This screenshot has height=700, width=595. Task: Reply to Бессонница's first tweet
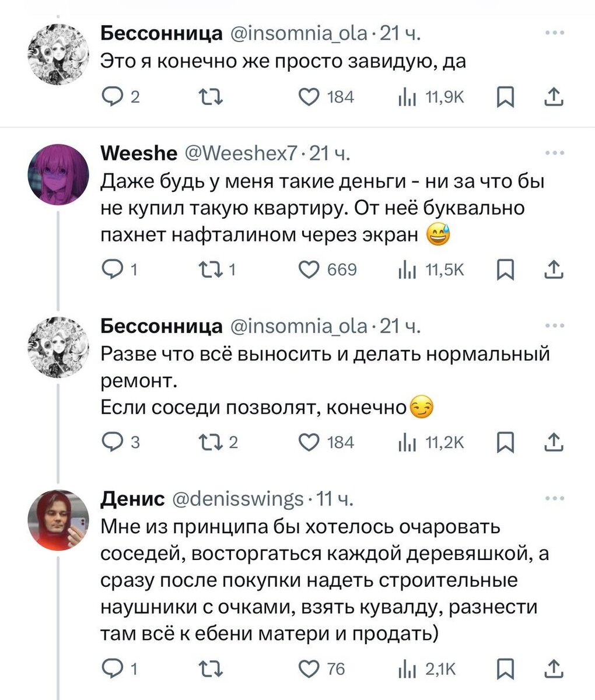pyautogui.click(x=113, y=97)
